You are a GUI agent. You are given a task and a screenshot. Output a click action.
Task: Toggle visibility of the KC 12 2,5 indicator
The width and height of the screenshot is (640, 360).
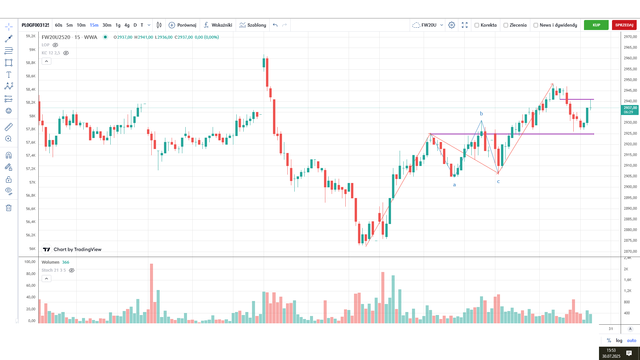click(x=66, y=53)
